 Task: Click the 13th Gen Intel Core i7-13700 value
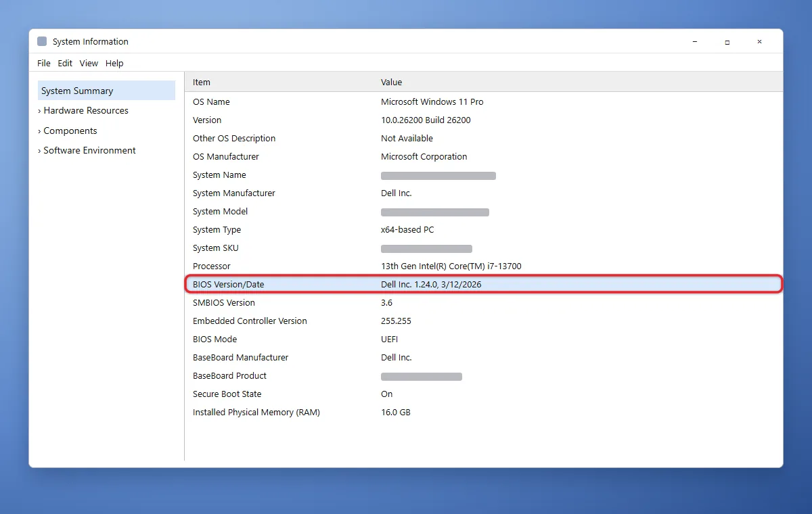451,266
